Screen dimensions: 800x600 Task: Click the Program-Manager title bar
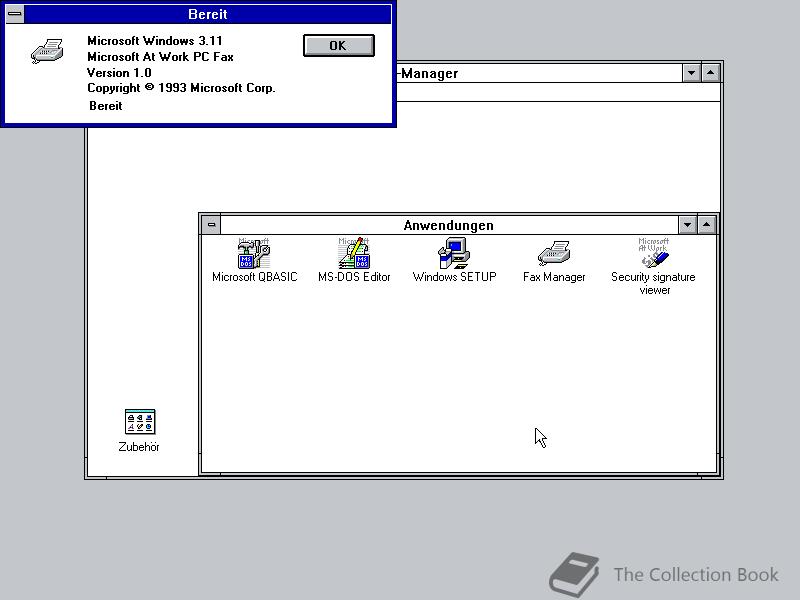point(539,73)
